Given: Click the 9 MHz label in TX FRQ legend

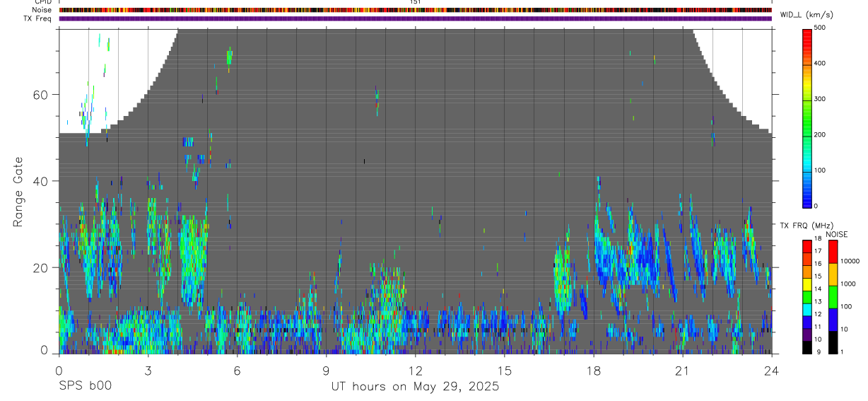Looking at the screenshot, I should tap(819, 352).
